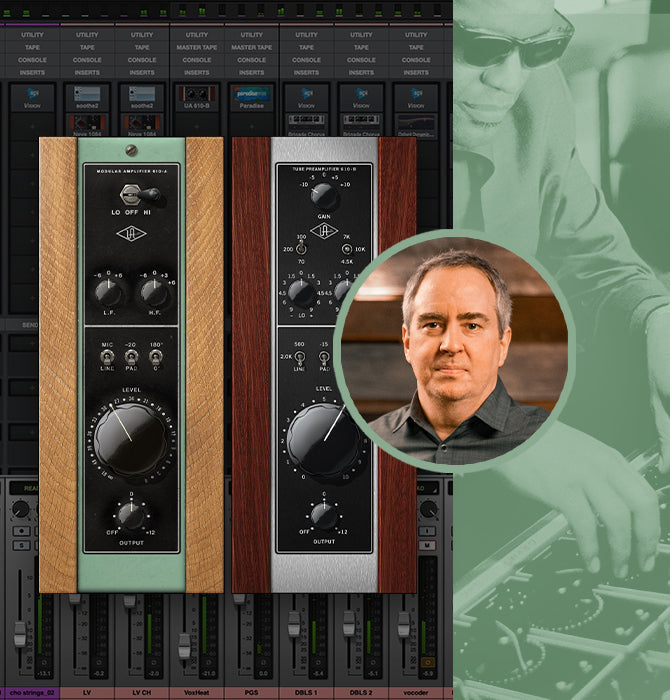
Task: Click the L.F. knob on the 610-A
Action: 107,292
